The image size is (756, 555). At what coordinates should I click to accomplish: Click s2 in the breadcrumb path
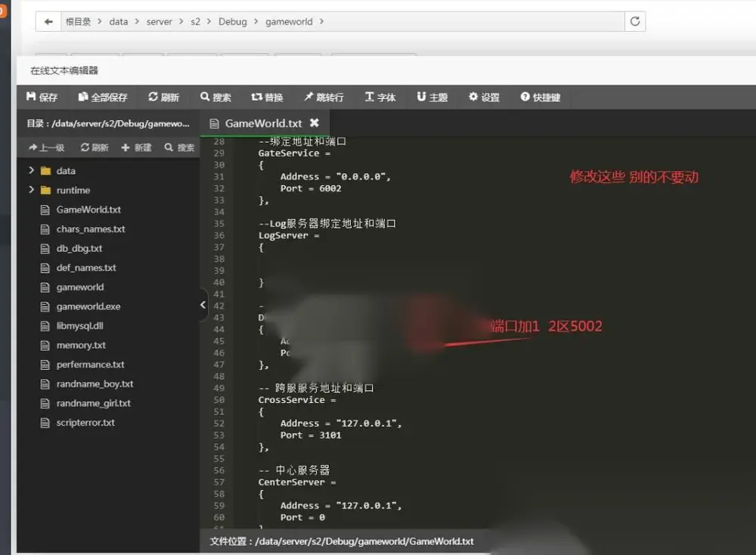coord(195,22)
